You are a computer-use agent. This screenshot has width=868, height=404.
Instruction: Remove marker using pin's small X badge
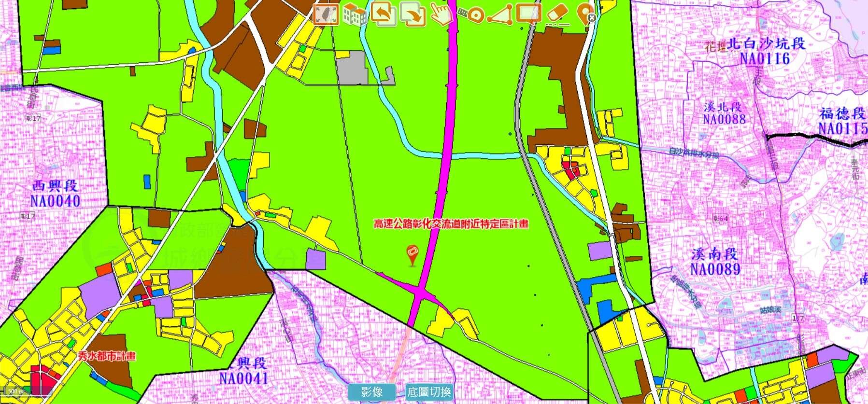coord(592,18)
